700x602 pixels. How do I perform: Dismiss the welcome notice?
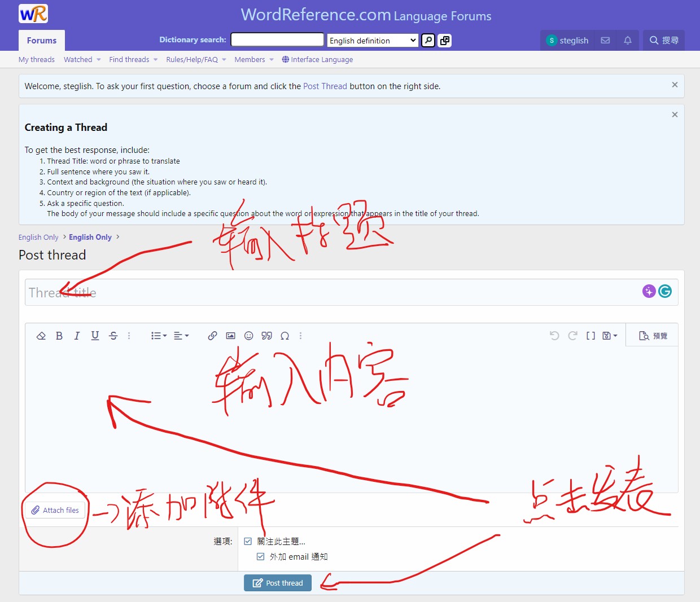coord(675,85)
